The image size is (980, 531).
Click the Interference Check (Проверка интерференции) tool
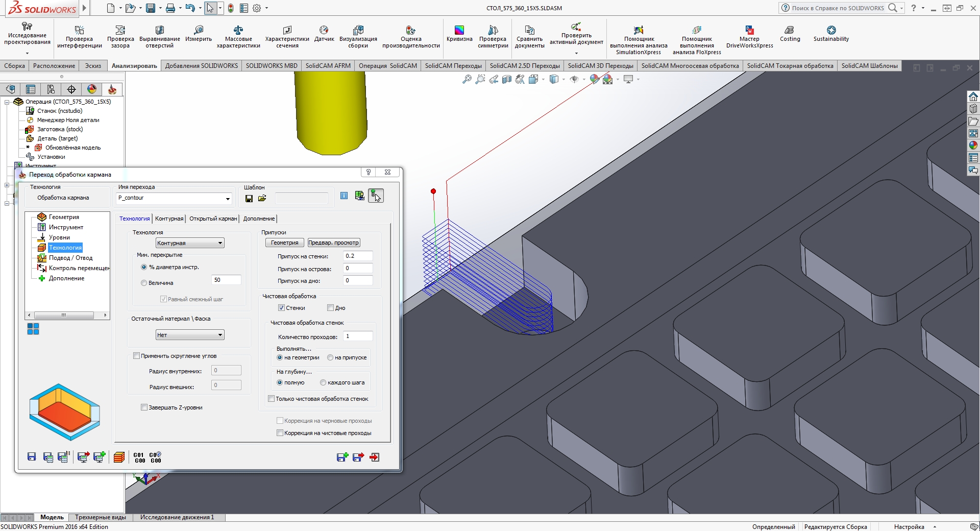(x=80, y=37)
